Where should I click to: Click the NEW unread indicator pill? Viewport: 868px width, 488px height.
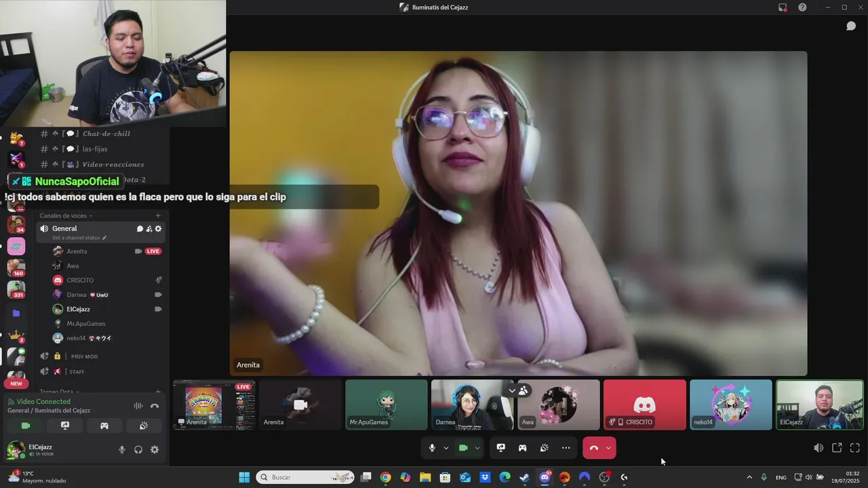tap(16, 384)
